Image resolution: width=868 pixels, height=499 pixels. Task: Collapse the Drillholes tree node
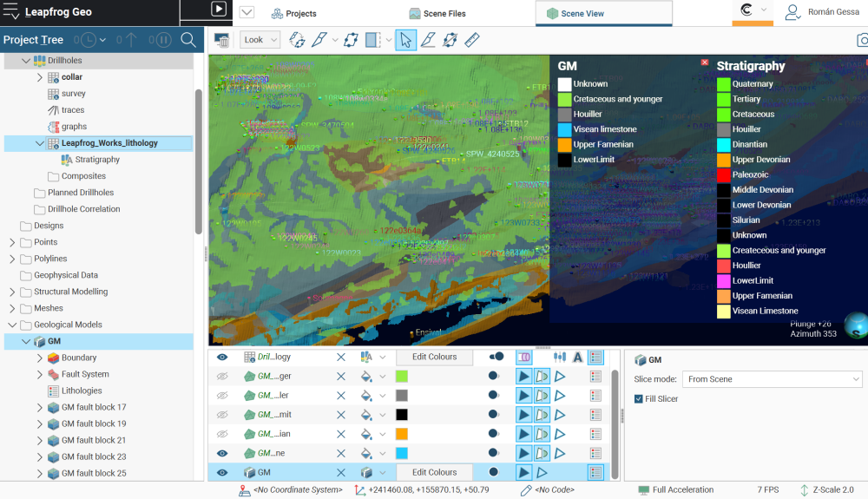[x=25, y=60]
